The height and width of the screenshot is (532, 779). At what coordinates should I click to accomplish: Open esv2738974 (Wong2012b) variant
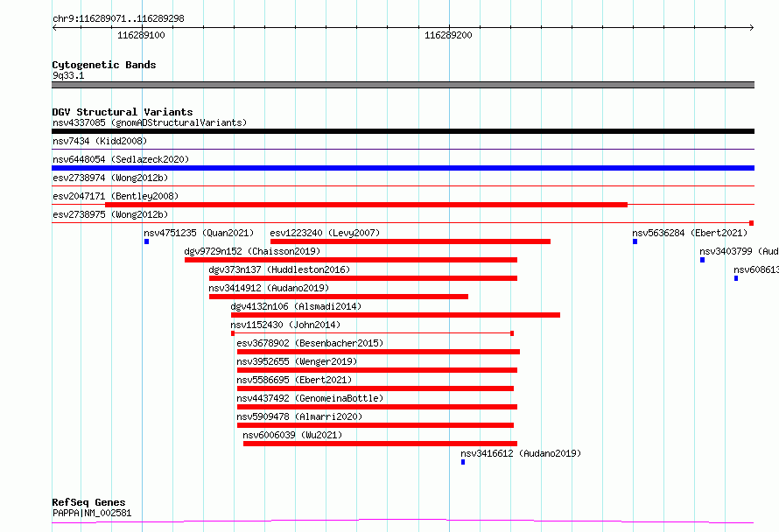(110, 178)
